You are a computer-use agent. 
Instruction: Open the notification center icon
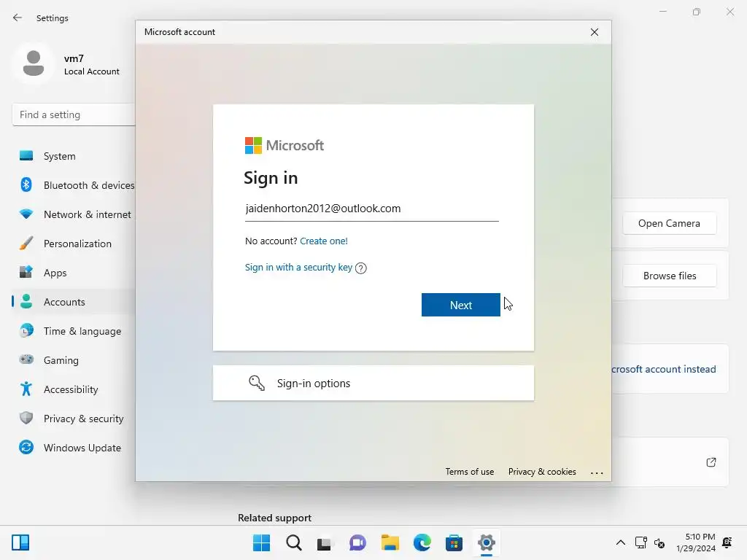(x=727, y=542)
